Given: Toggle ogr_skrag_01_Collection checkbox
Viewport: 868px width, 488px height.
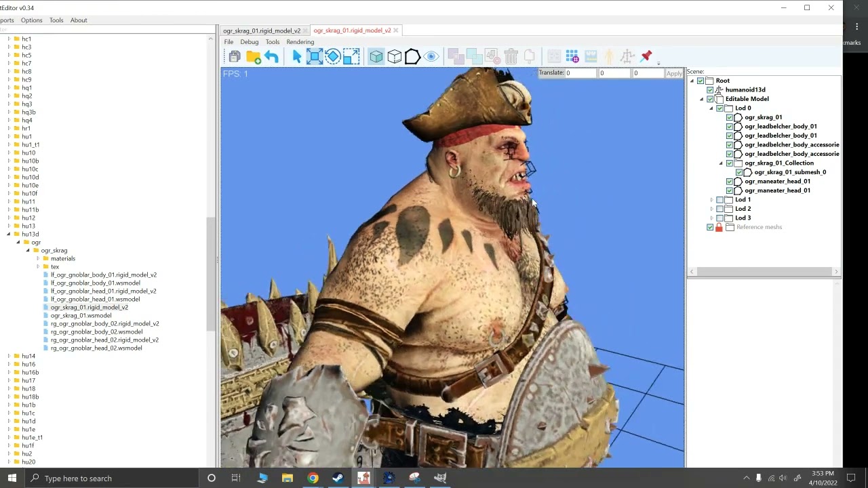Looking at the screenshot, I should (x=730, y=163).
